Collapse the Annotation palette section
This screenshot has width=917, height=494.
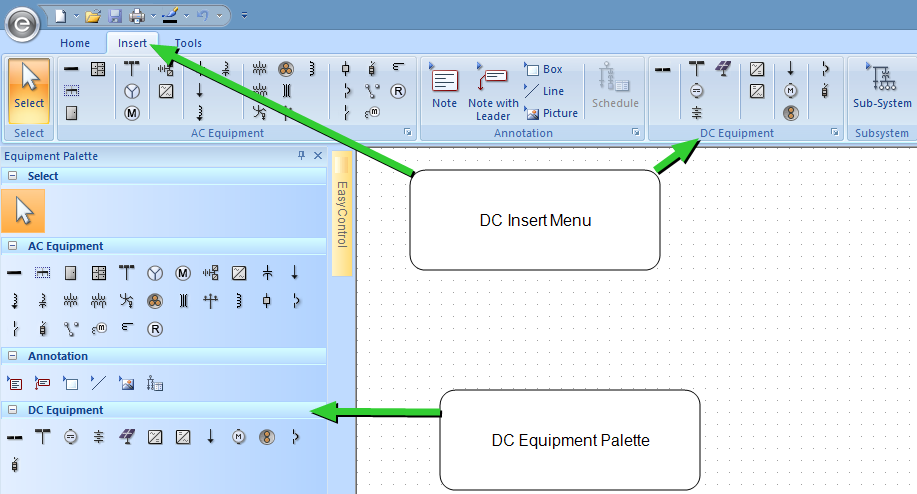[x=12, y=356]
